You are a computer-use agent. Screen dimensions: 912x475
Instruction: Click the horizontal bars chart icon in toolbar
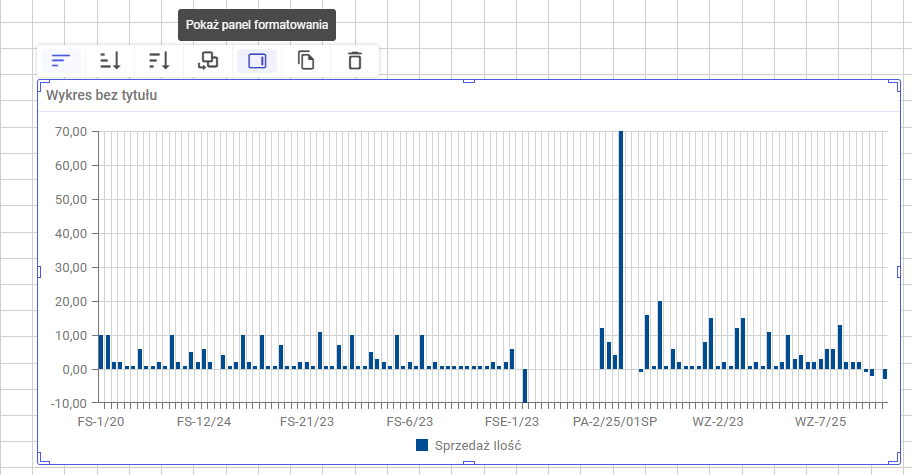(x=61, y=60)
